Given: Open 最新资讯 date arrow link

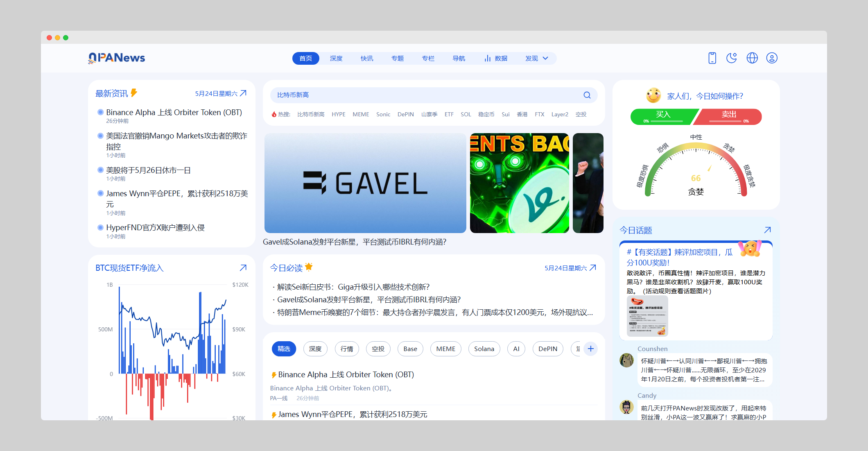Looking at the screenshot, I should [x=243, y=93].
